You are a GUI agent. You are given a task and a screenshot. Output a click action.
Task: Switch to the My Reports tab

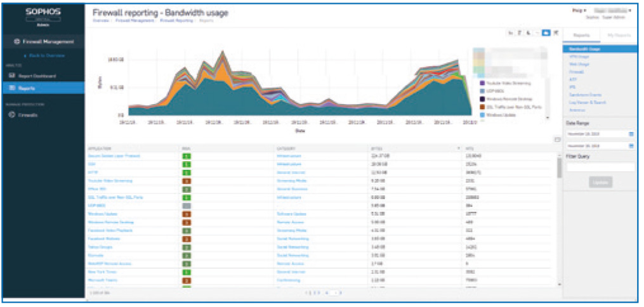[x=619, y=36]
